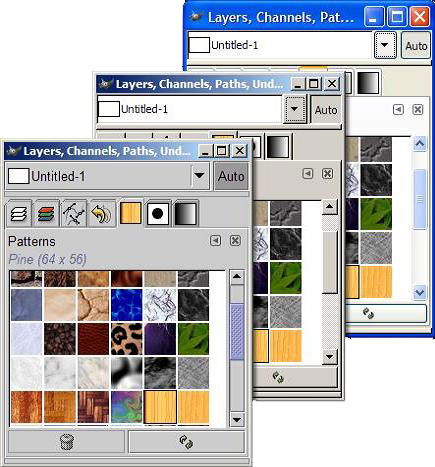Close the Patterns tab in front window
This screenshot has height=467, width=435.
pos(235,240)
